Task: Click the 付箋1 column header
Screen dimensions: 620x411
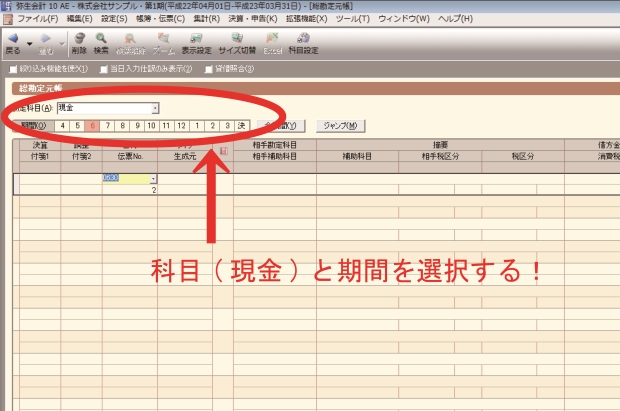Action: (40, 156)
